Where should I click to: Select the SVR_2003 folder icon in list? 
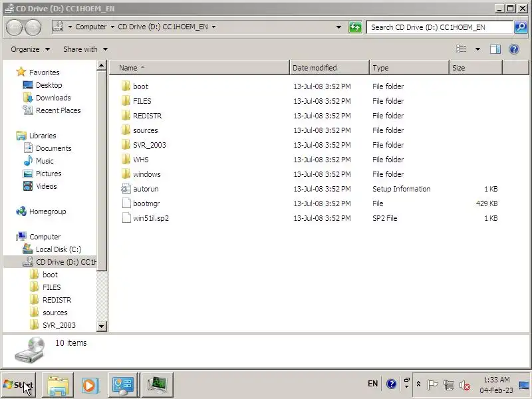pos(126,144)
